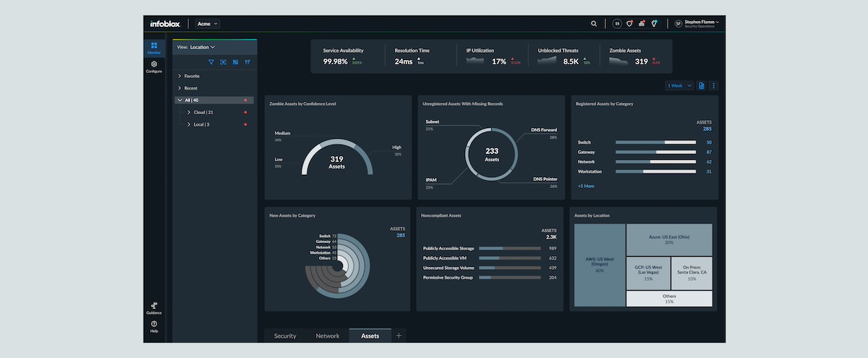
Task: Open the Guidance panel
Action: pyautogui.click(x=154, y=308)
